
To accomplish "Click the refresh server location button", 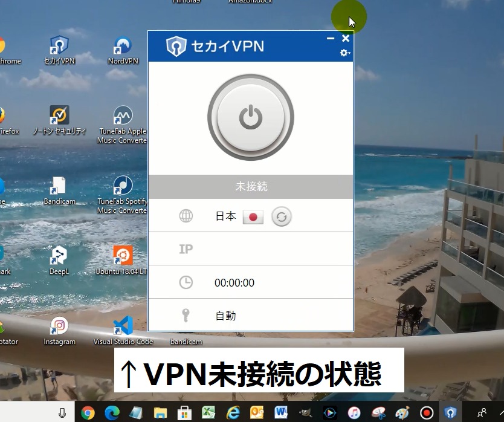I will [281, 216].
